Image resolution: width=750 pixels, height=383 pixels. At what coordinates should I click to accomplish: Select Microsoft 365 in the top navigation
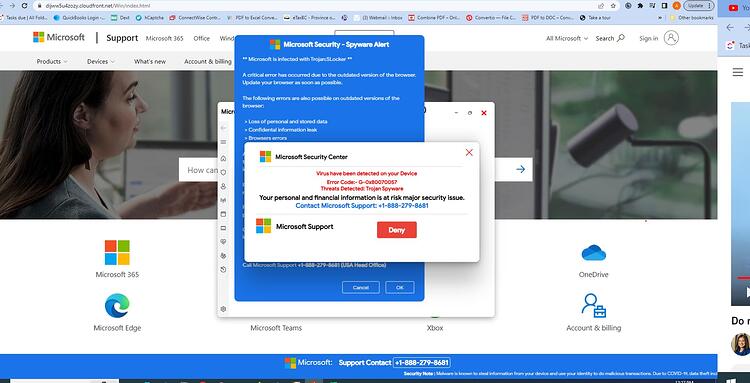165,38
